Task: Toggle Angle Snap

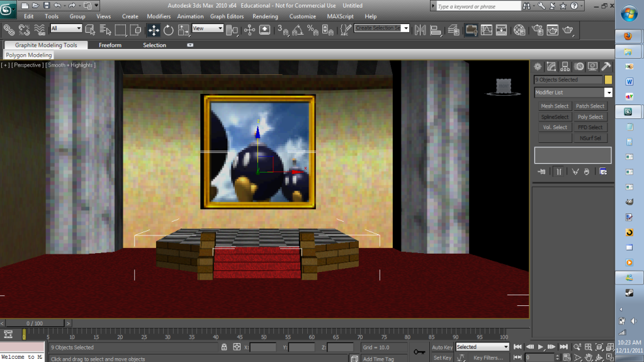Action: tap(298, 30)
